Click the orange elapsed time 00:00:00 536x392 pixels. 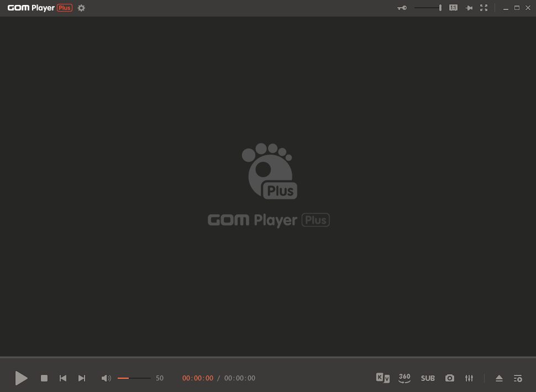click(198, 378)
